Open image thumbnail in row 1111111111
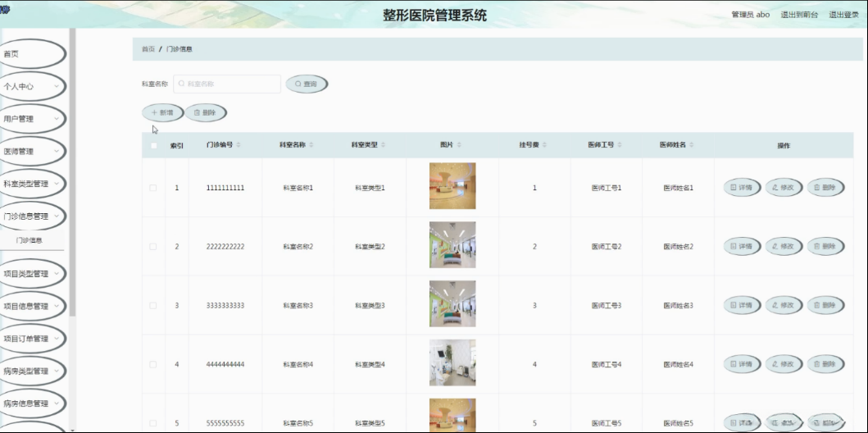Image resolution: width=868 pixels, height=433 pixels. tap(452, 186)
